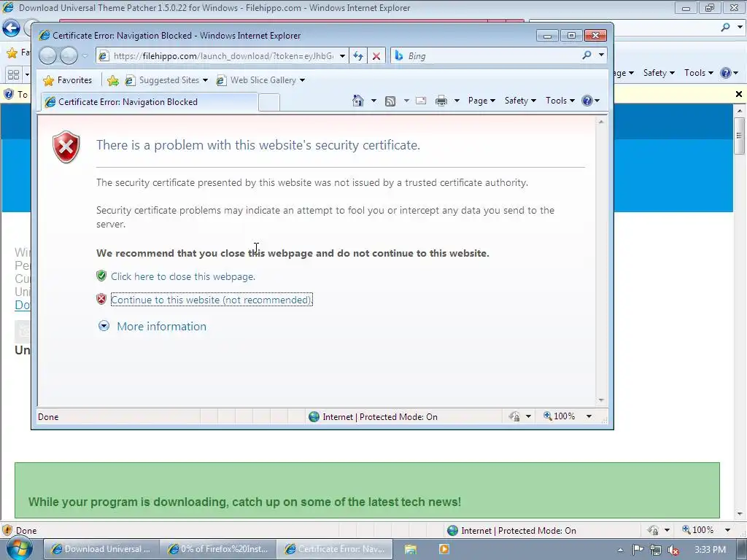Viewport: 747px width, 560px height.
Task: Click the More information link text
Action: click(x=161, y=326)
